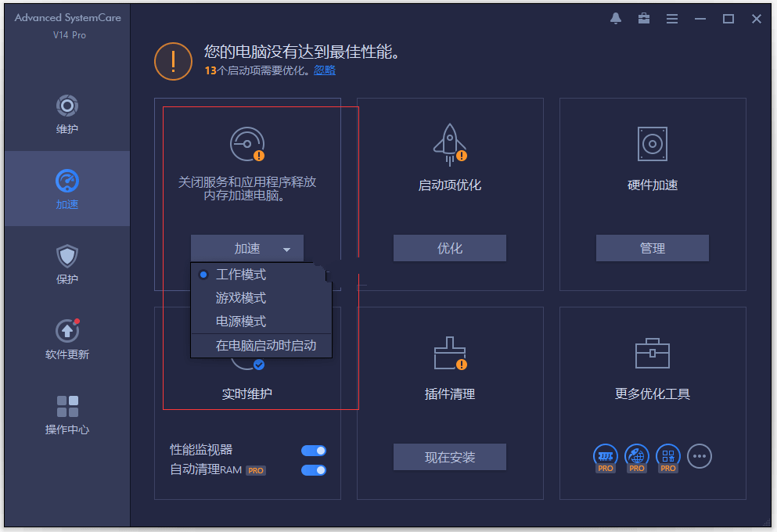
Task: Click the 更多优化工具 toolbox icon
Action: (x=652, y=353)
